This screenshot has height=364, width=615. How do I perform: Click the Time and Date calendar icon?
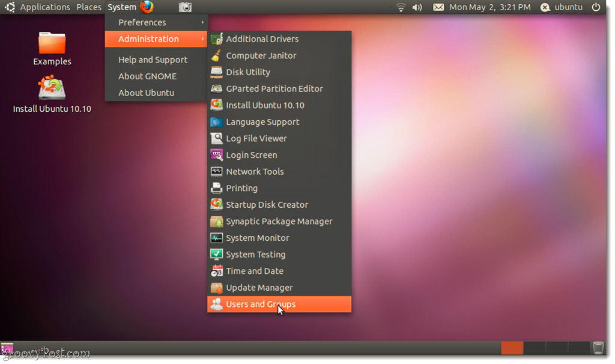click(x=216, y=271)
